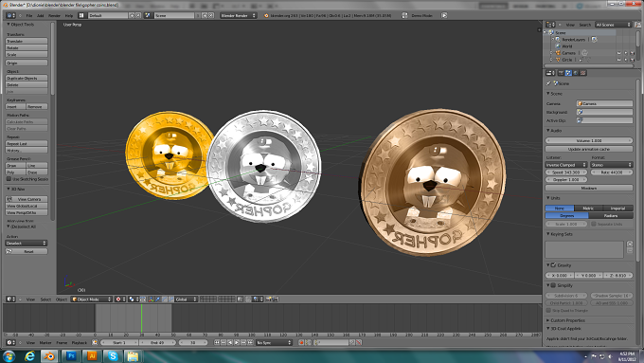The image size is (644, 363).
Task: Toggle the Gravity checkbox
Action: (x=553, y=265)
